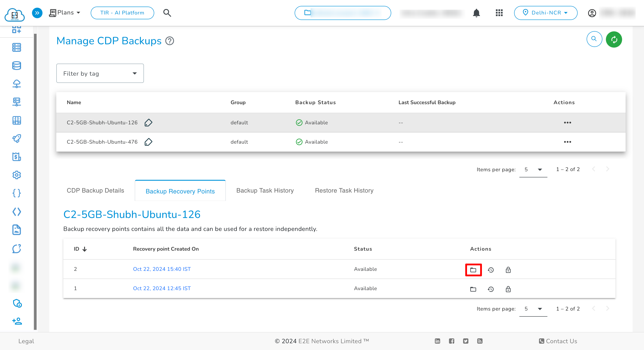Switch to CDP Backup Details tab
The image size is (644, 350).
pyautogui.click(x=95, y=190)
